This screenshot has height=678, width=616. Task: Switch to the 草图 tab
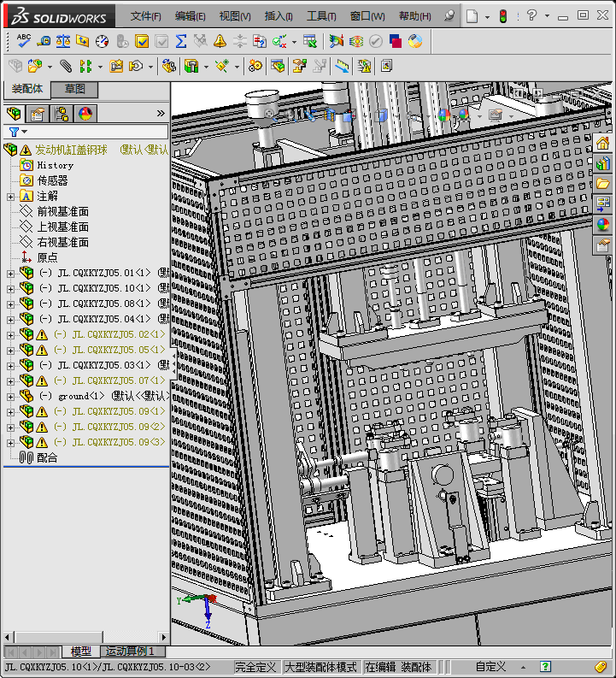click(74, 89)
